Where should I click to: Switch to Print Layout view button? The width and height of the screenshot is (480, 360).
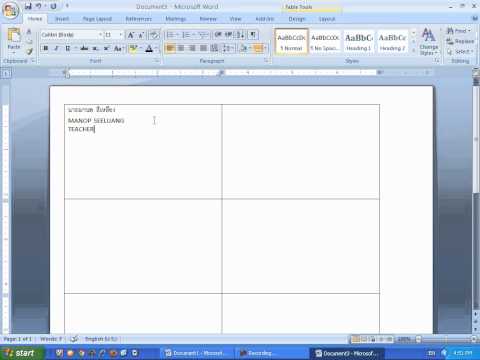tap(355, 339)
